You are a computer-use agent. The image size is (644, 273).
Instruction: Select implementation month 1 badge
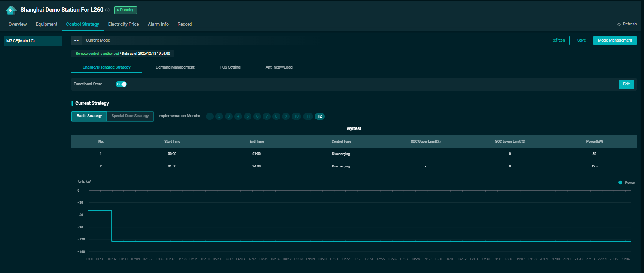210,116
